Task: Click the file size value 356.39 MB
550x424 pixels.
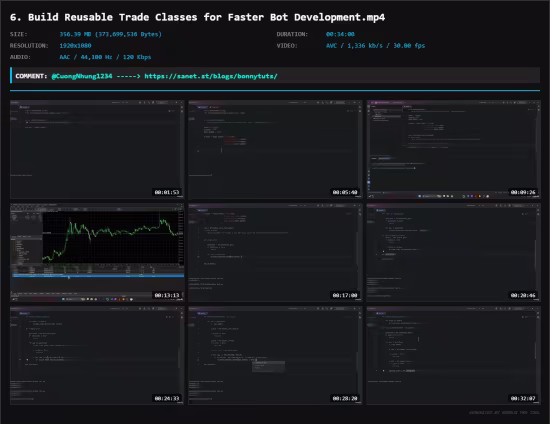Action: (110, 34)
